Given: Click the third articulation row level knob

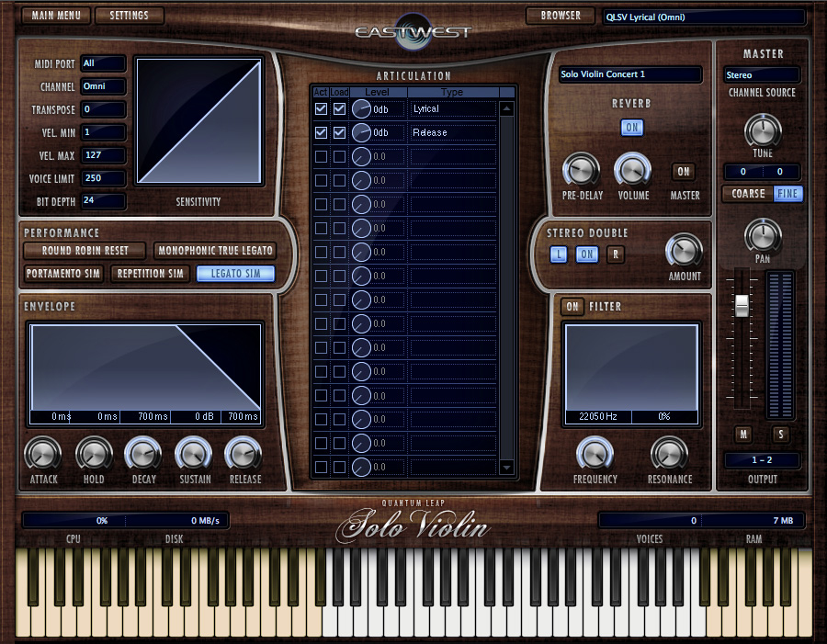Looking at the screenshot, I should pos(361,157).
